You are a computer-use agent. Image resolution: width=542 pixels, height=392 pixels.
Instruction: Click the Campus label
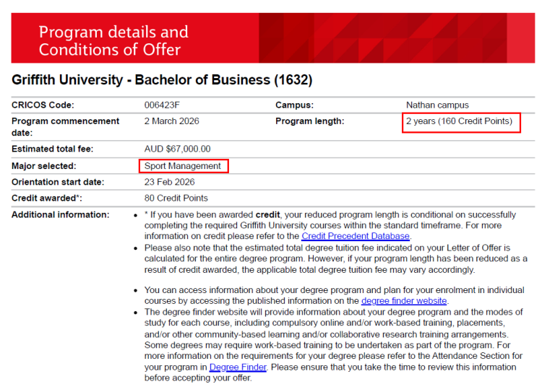coord(295,105)
